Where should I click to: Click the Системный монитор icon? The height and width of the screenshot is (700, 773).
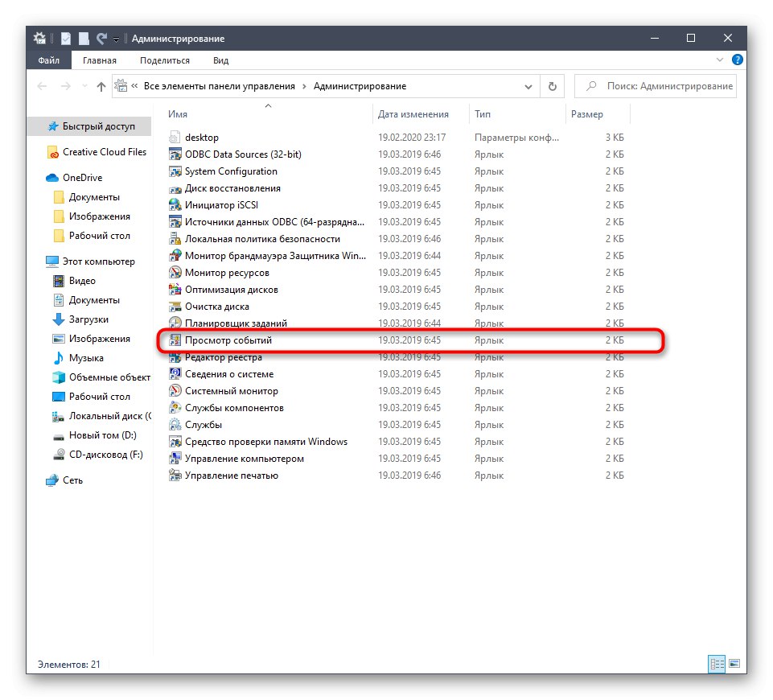[175, 391]
